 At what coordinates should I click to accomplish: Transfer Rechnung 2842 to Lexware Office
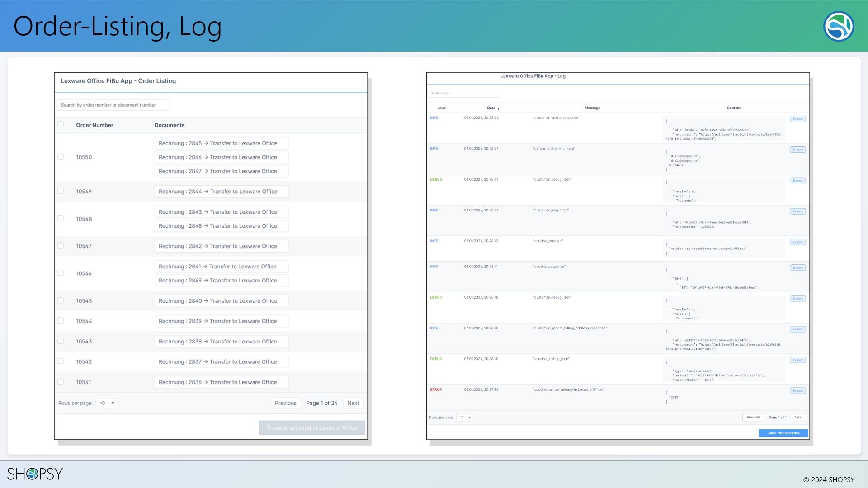[x=222, y=246]
